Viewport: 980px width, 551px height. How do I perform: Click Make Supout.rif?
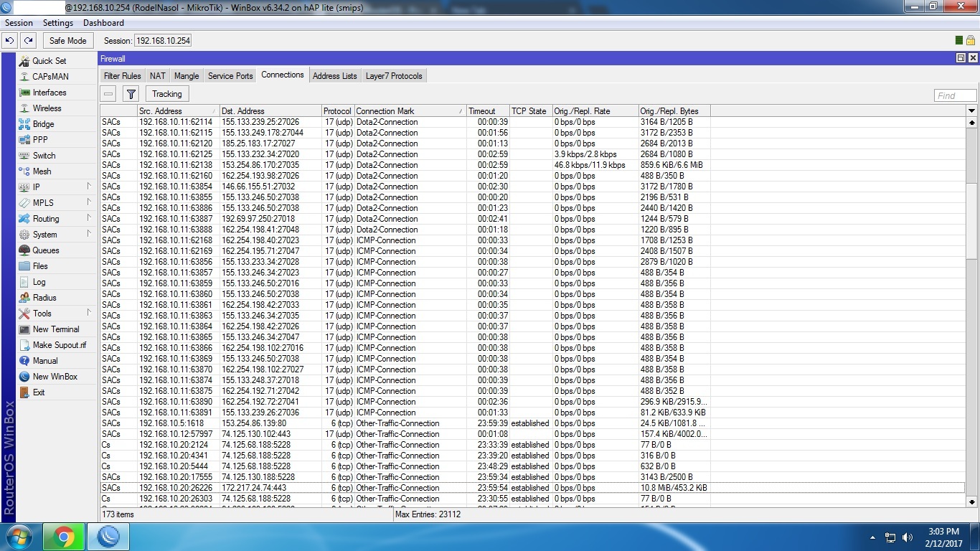[59, 345]
